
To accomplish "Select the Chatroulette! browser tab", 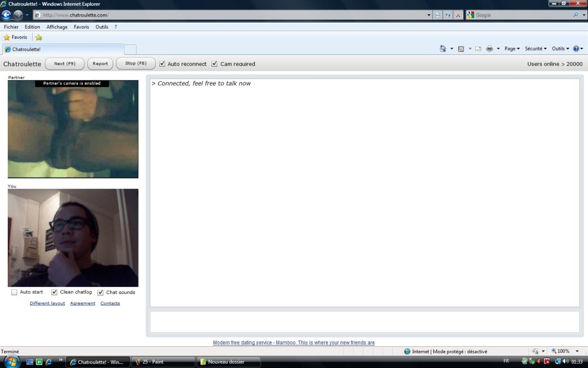I will pyautogui.click(x=63, y=49).
